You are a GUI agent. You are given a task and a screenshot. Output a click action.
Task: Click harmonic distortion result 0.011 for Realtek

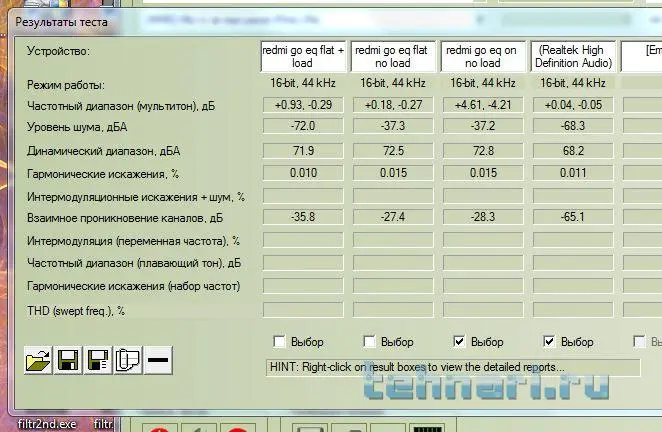point(572,173)
